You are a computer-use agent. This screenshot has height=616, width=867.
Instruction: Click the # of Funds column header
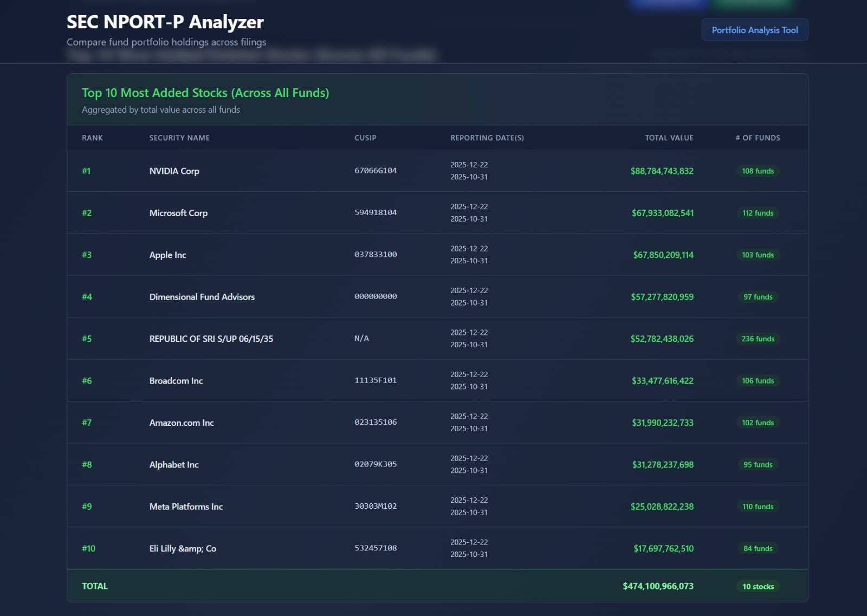(x=758, y=138)
